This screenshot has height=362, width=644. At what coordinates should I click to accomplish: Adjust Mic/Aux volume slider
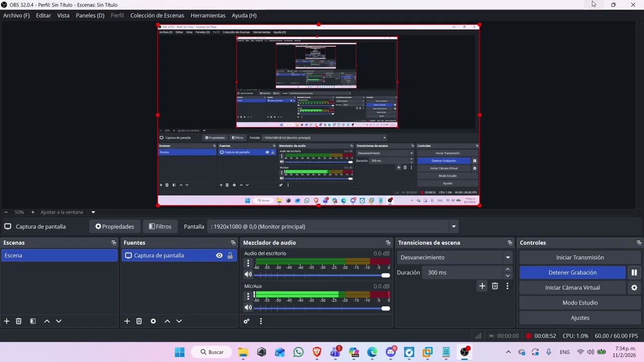coord(322,308)
